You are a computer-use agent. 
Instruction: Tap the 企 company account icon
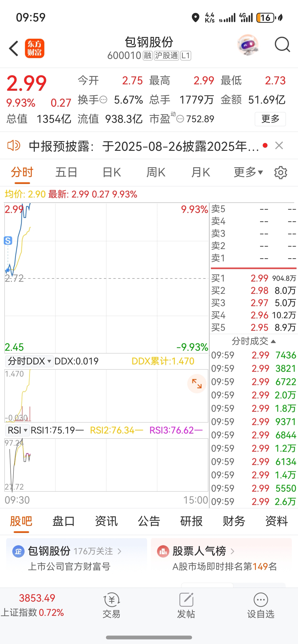point(18,551)
